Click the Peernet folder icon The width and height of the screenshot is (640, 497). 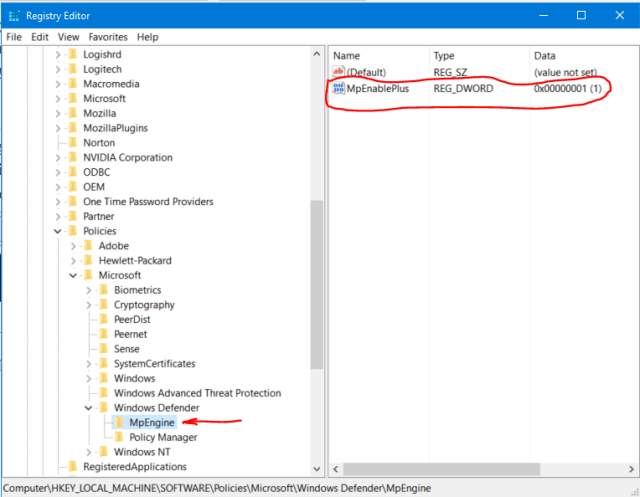pos(104,333)
